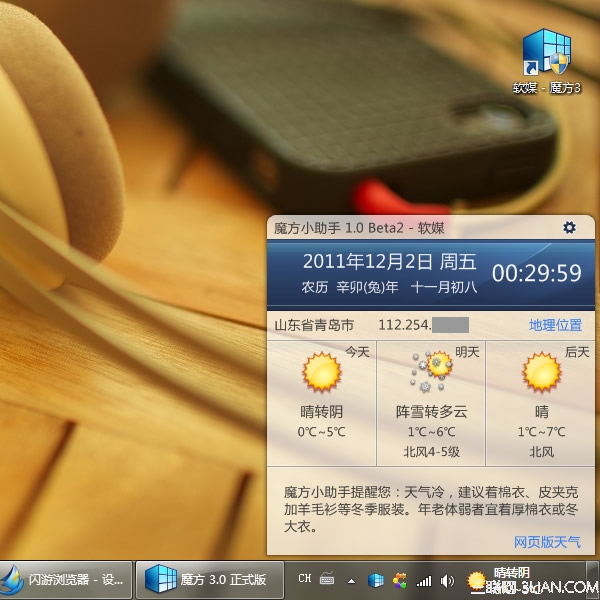Click the 1℃~6℃ temperature text
600x600 pixels.
(432, 432)
